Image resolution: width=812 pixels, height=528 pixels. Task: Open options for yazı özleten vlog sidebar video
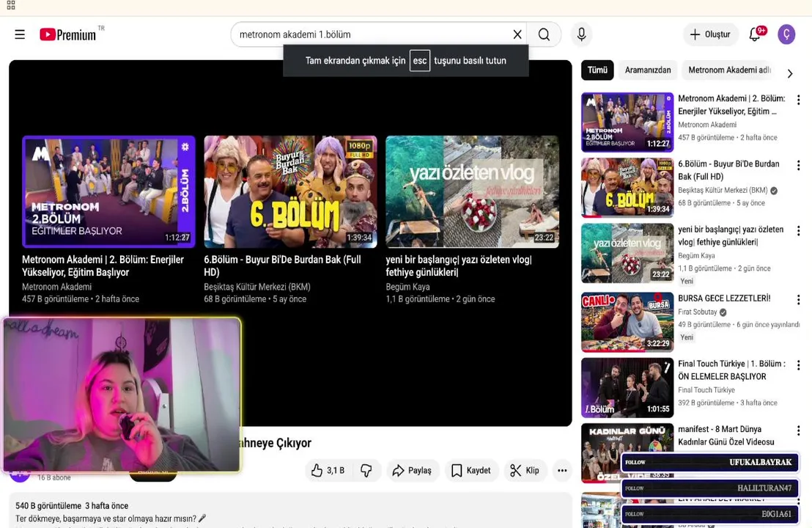[798, 230]
